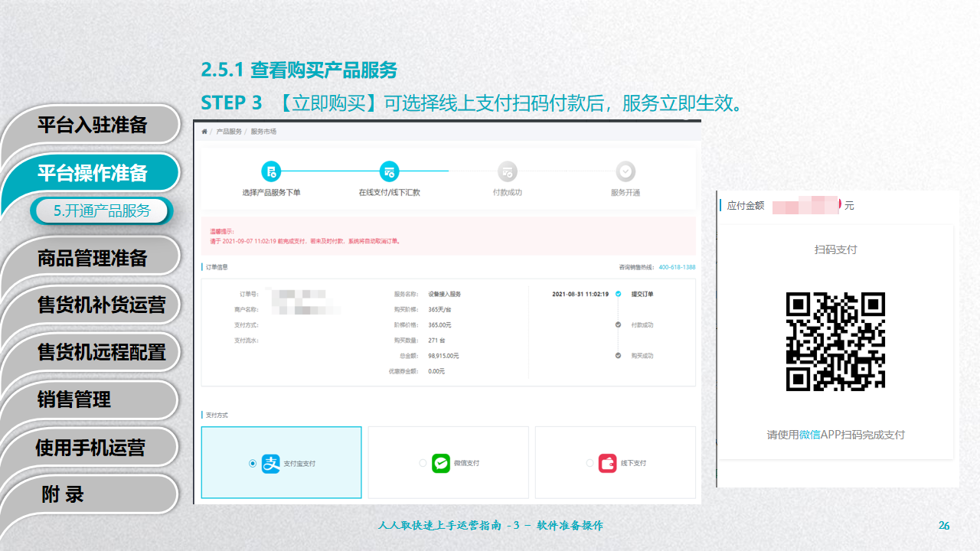The image size is (980, 551).
Task: Click the 365天/台 purchase tier value
Action: coord(440,309)
